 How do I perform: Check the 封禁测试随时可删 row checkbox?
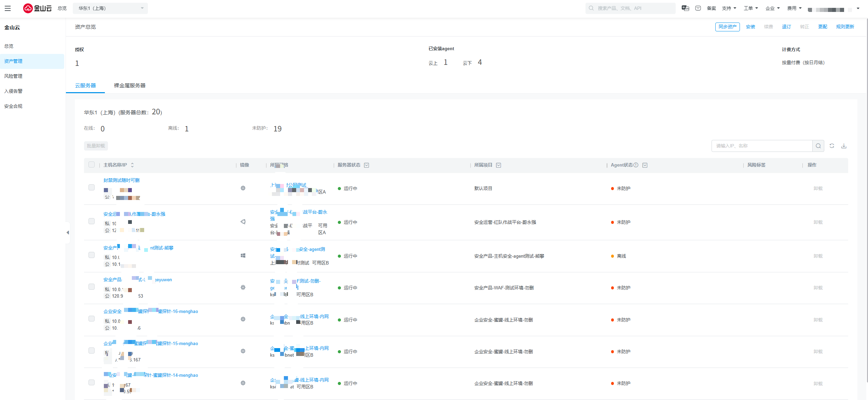(92, 188)
